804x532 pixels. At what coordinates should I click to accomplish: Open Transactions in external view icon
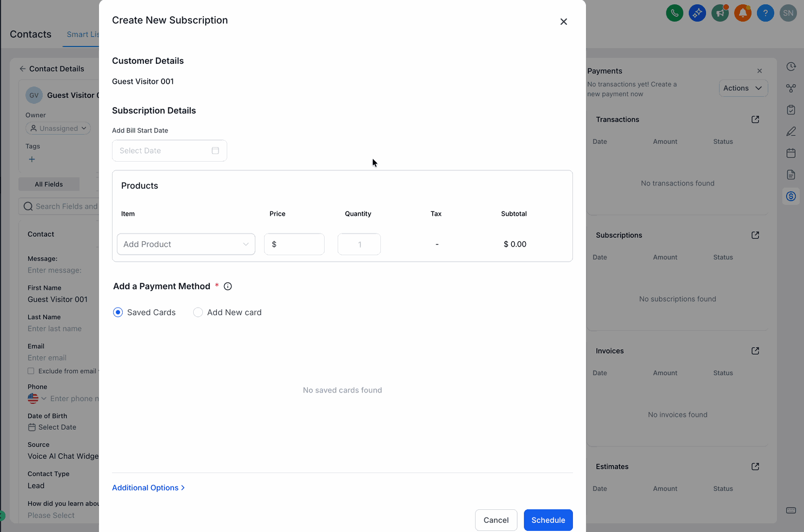tap(755, 119)
